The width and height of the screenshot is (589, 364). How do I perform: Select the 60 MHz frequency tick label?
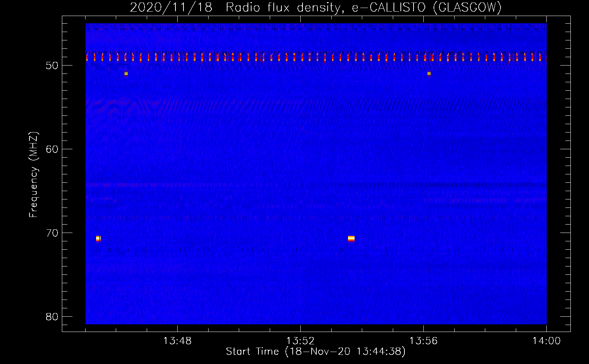click(x=52, y=149)
